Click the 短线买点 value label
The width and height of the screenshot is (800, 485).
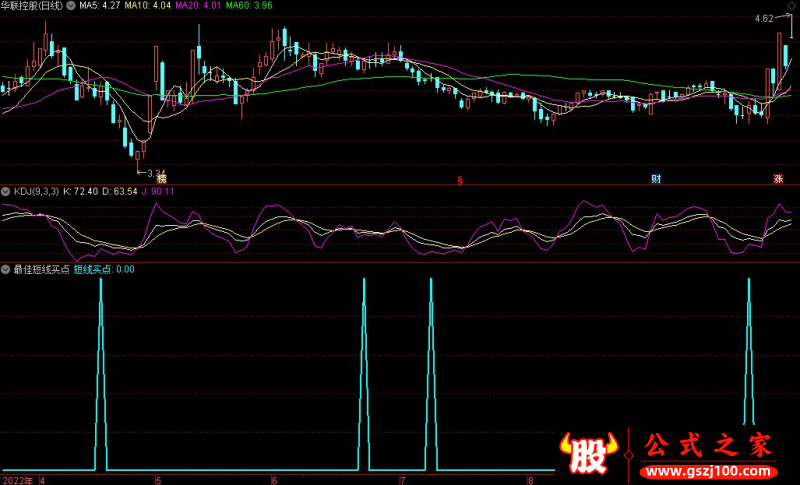(x=105, y=269)
